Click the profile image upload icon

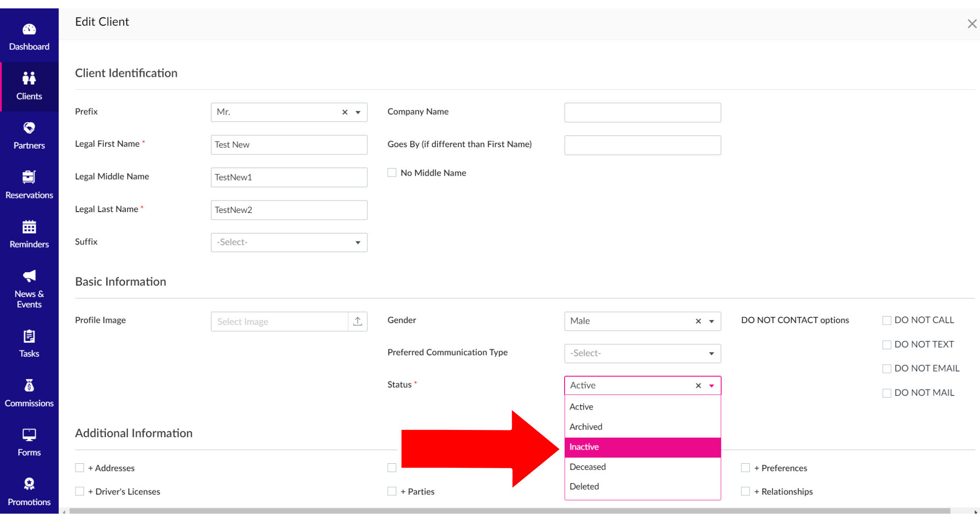pyautogui.click(x=358, y=321)
